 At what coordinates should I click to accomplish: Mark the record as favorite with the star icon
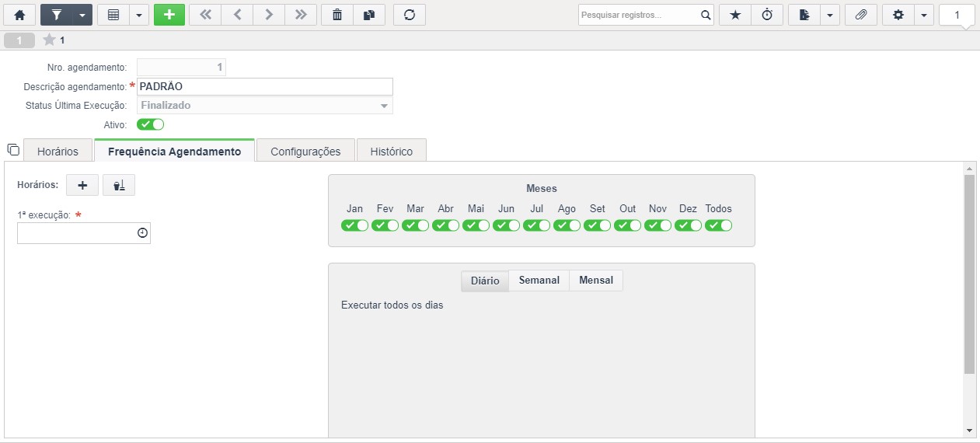[x=735, y=15]
